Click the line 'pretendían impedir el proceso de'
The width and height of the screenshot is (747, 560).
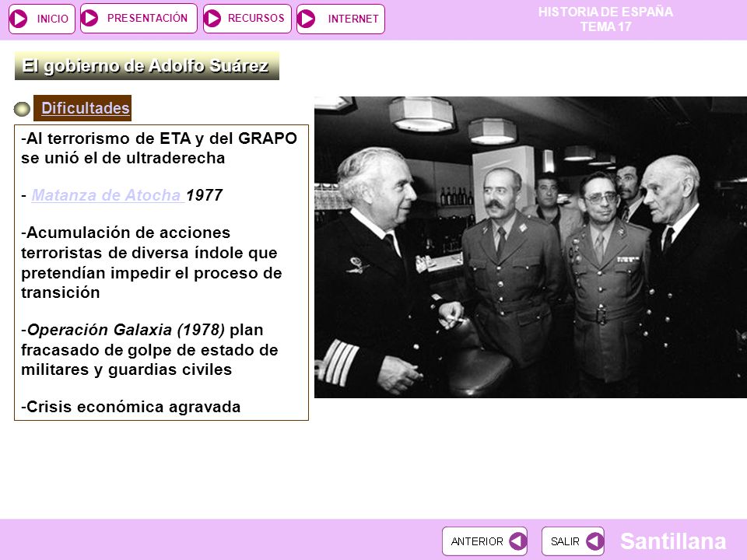pyautogui.click(x=152, y=273)
